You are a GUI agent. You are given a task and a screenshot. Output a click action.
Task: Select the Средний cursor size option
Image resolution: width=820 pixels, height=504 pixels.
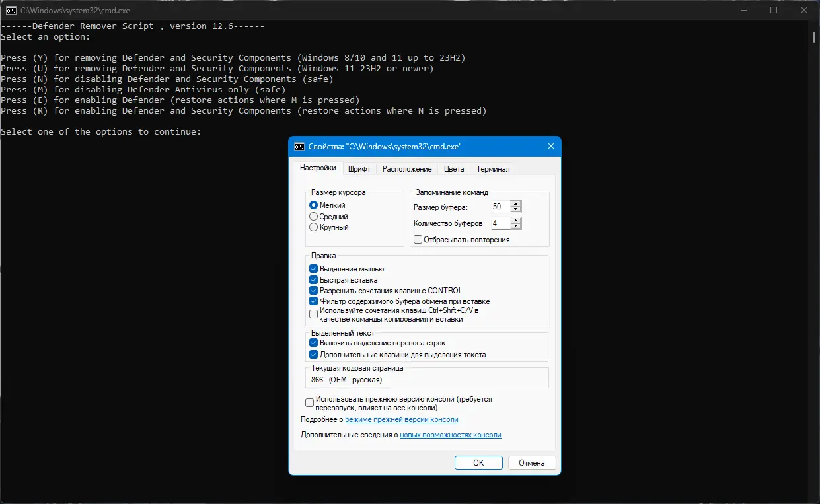[x=314, y=217]
